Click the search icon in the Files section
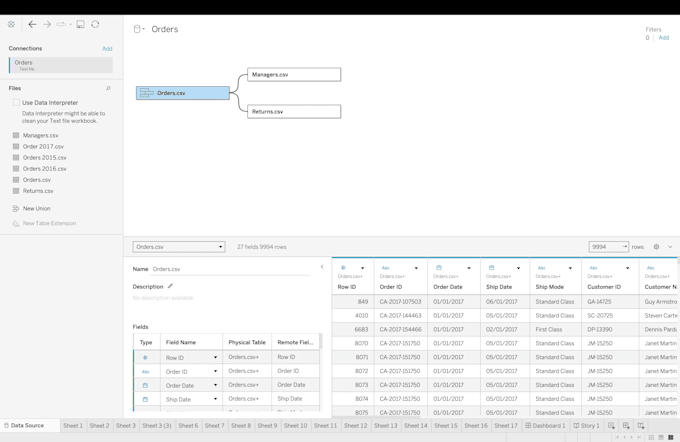Screen dimensions: 680x442 [108, 88]
